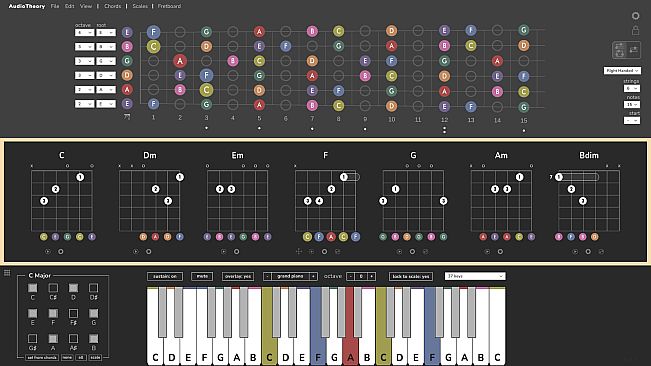Toggle the C note checkbox in C Major
The width and height of the screenshot is (651, 366).
click(32, 288)
